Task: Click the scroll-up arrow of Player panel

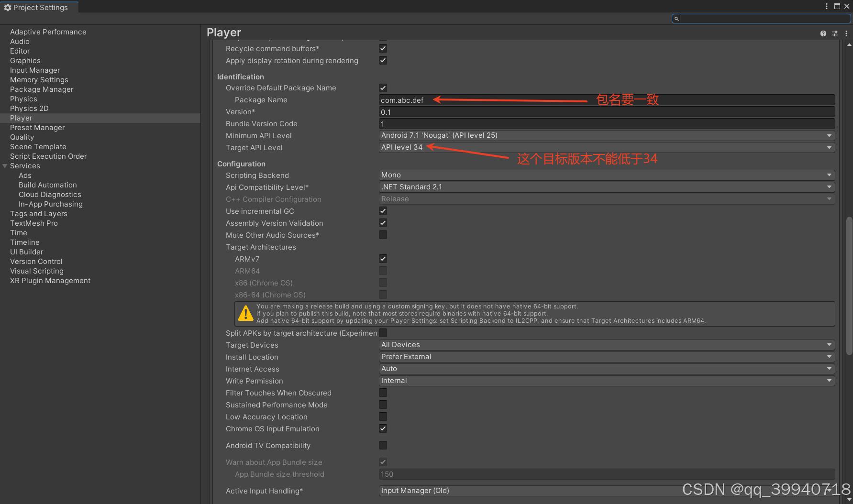Action: pyautogui.click(x=849, y=44)
